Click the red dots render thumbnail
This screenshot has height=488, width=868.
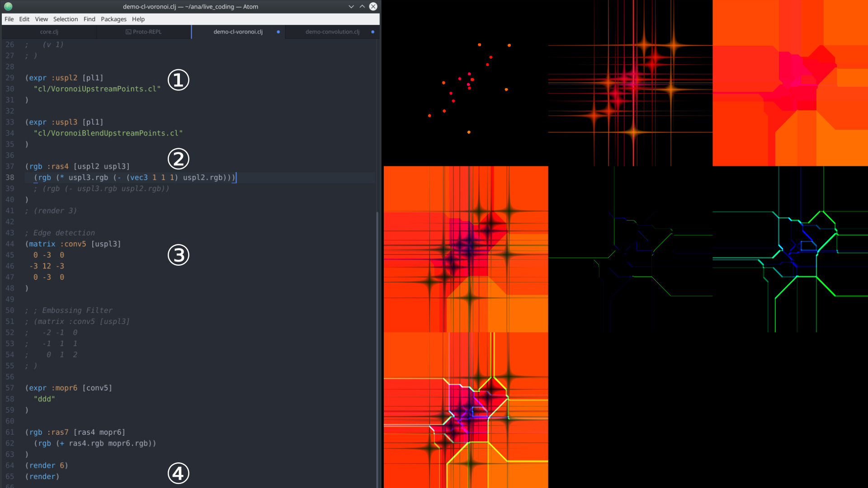[466, 83]
